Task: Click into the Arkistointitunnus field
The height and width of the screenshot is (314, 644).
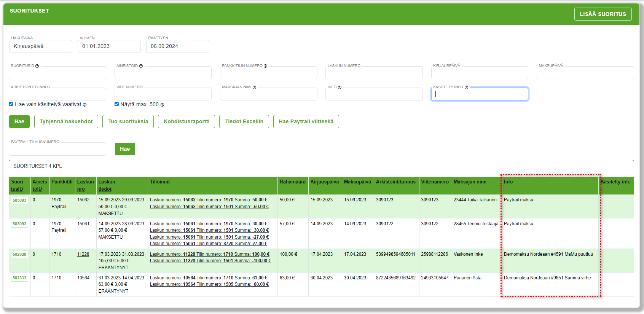Action: point(57,94)
